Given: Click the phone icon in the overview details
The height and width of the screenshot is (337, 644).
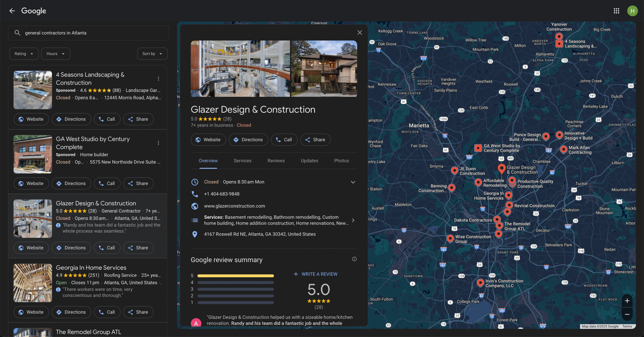Looking at the screenshot, I should (195, 194).
